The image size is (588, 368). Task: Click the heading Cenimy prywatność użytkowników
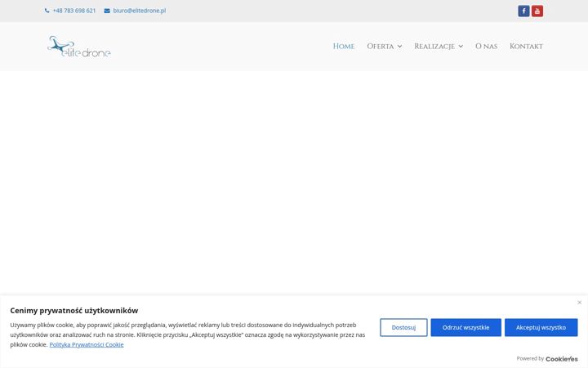pyautogui.click(x=73, y=311)
